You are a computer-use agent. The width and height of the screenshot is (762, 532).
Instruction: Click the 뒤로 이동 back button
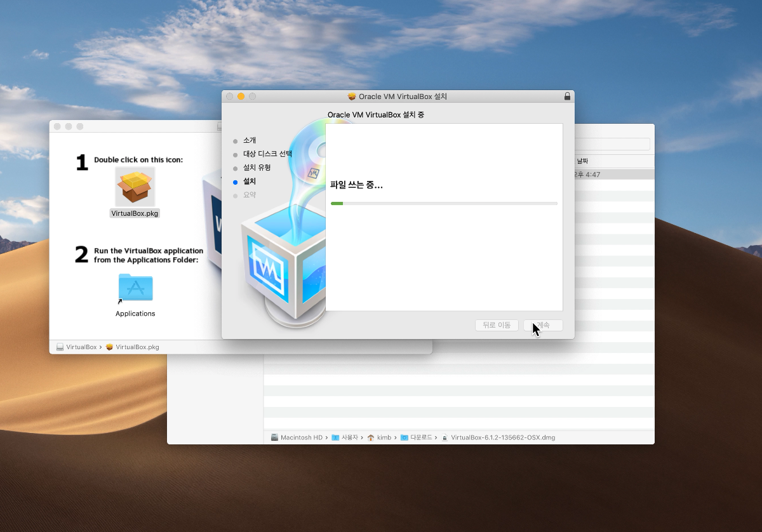497,325
